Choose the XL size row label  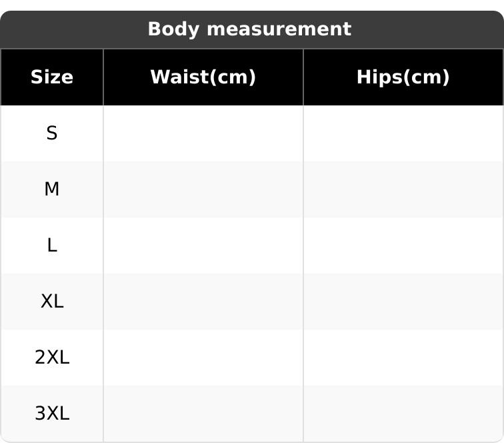point(52,302)
